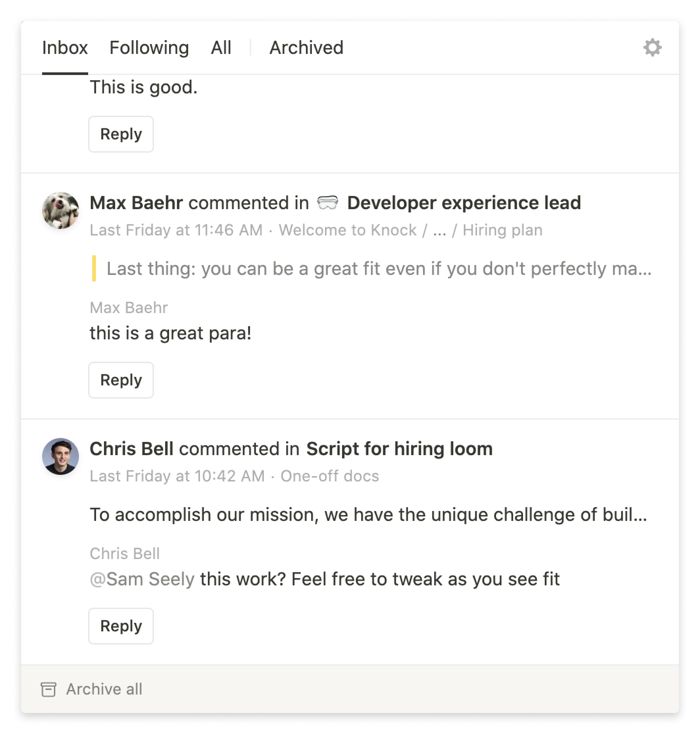Open the Hiring plan page
This screenshot has width=700, height=734.
tap(503, 230)
